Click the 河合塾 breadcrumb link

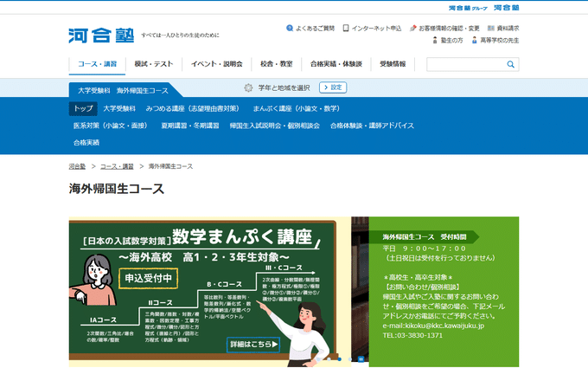[77, 166]
